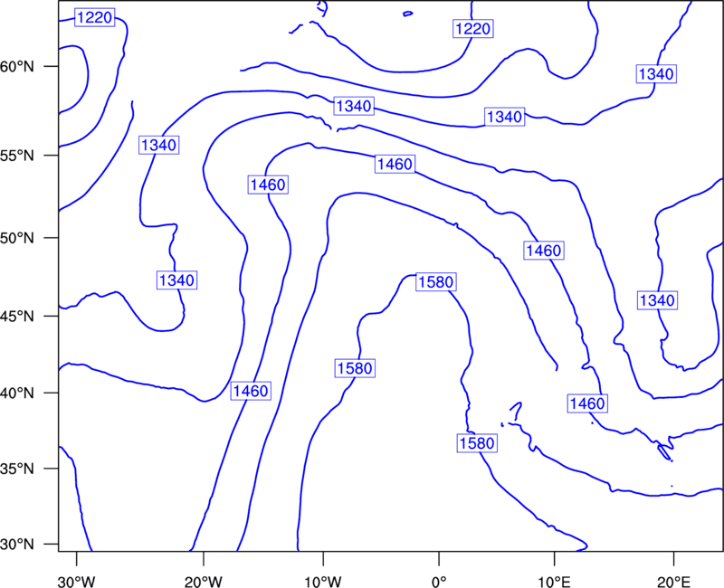Viewport: 724px width, 588px height.
Task: Click the 30°N latitude axis label
Action: coord(17,545)
